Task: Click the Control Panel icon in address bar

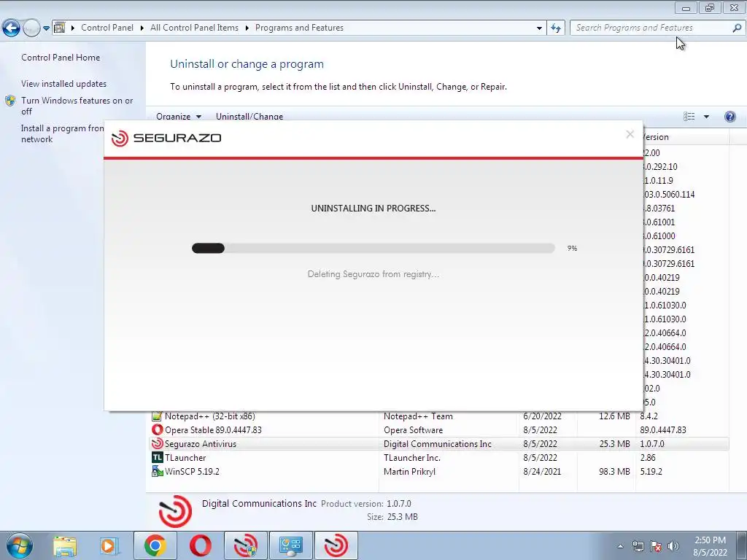Action: tap(60, 28)
